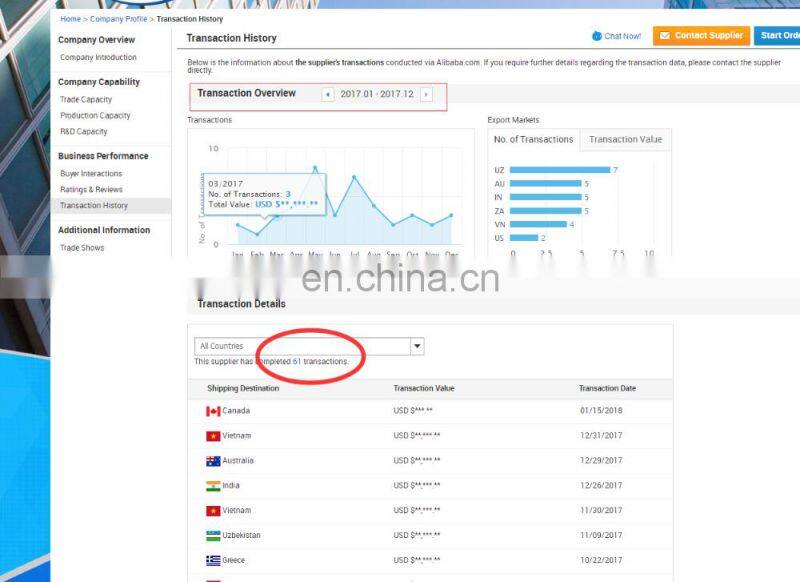
Task: Open Trade Shows sidebar link
Action: 82,248
